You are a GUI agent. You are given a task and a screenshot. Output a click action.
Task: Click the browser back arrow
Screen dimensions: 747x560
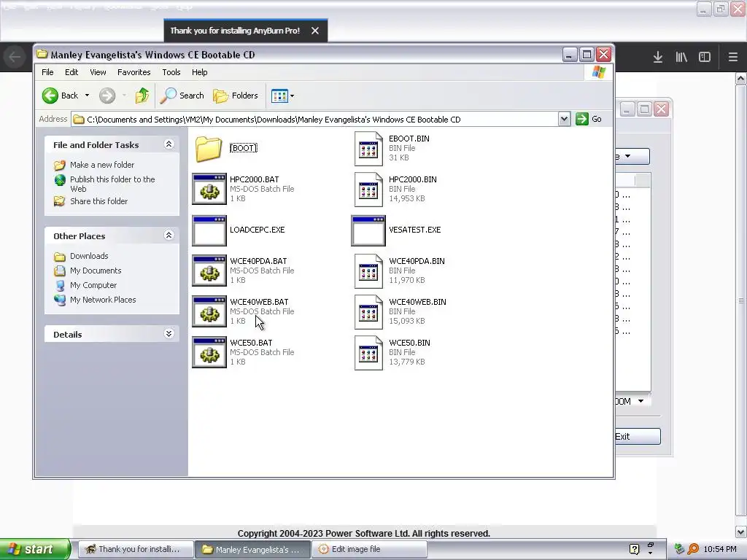(15, 57)
